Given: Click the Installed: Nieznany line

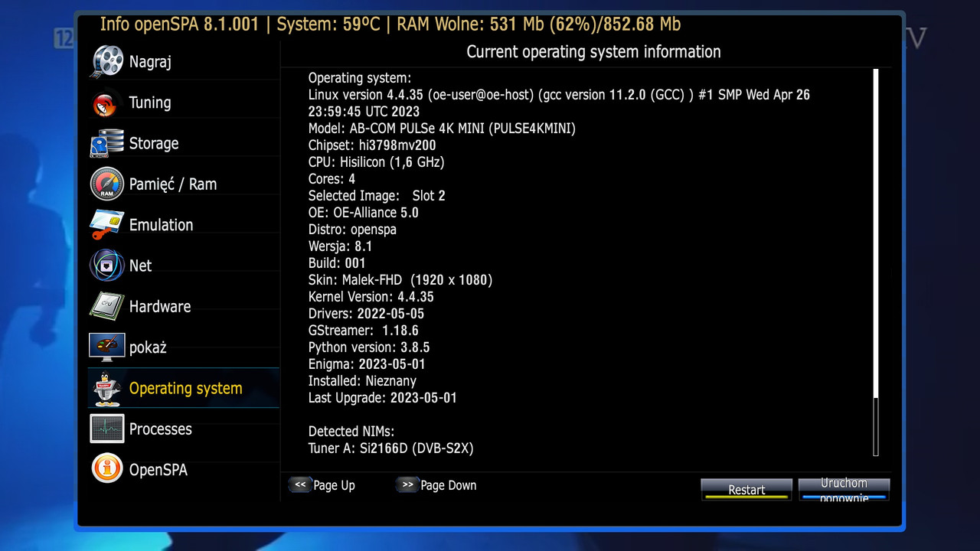Looking at the screenshot, I should (362, 381).
